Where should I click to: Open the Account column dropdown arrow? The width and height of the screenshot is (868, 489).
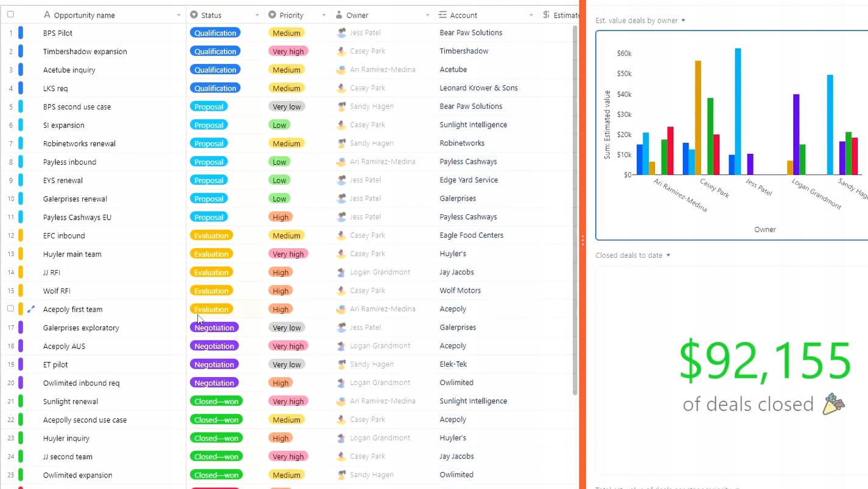click(x=531, y=15)
